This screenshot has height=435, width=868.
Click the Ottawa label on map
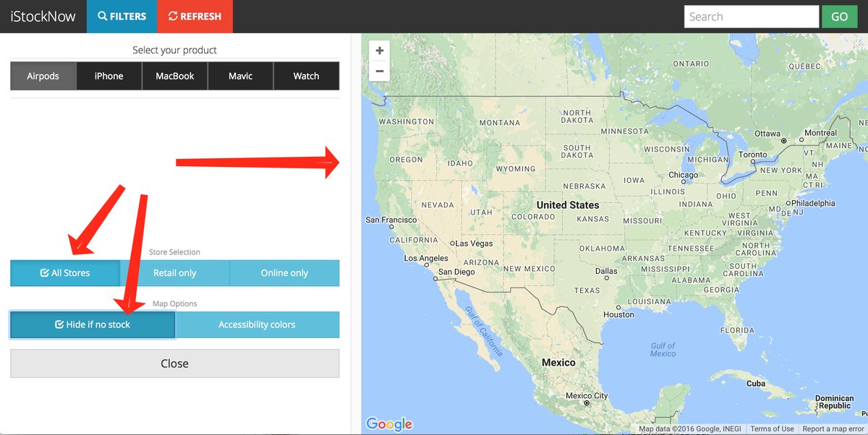pyautogui.click(x=768, y=134)
